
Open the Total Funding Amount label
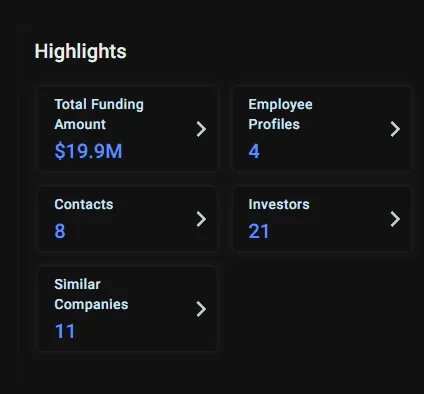[99, 114]
